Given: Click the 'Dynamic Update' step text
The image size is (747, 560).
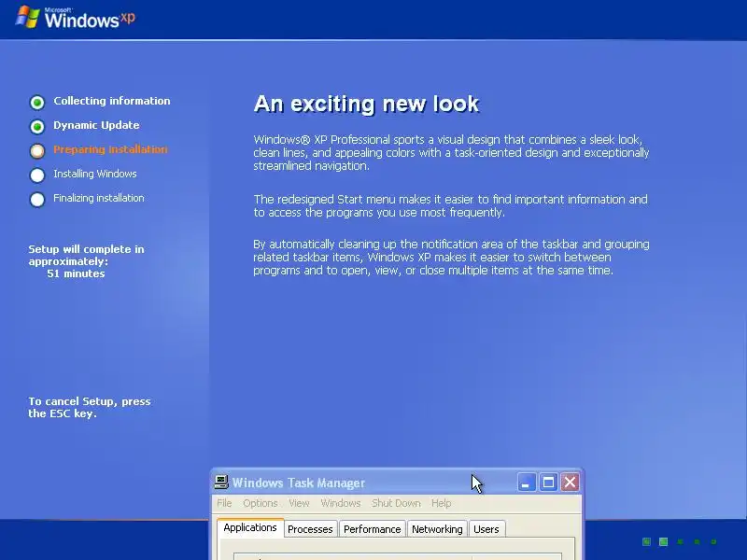Looking at the screenshot, I should pyautogui.click(x=96, y=125).
